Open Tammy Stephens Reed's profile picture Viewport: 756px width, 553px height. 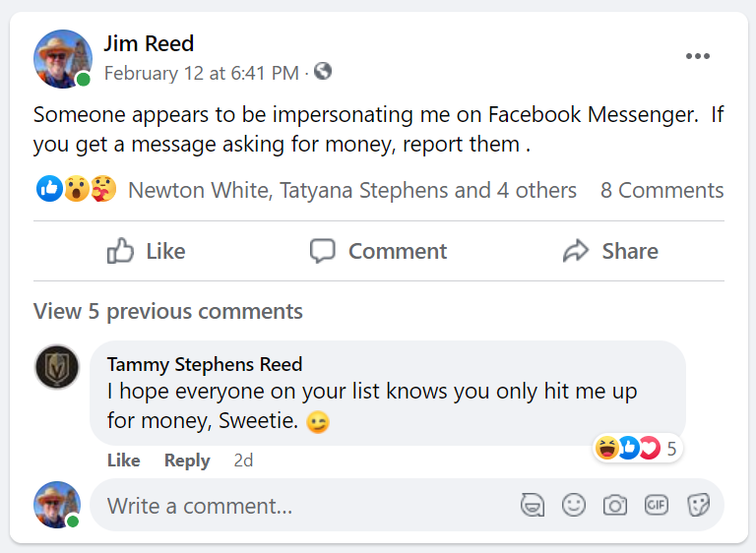pyautogui.click(x=57, y=367)
